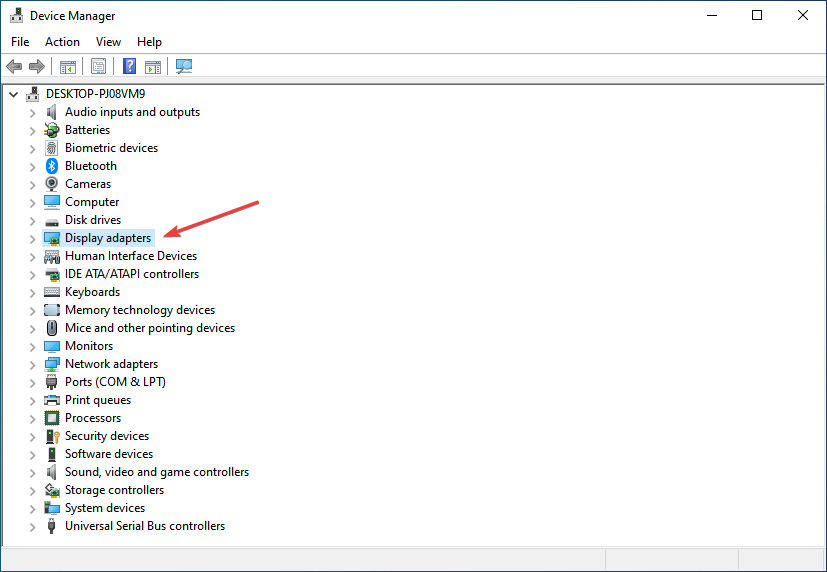The image size is (827, 572).
Task: Expand Sound, video and game controllers chevron
Action: tap(33, 473)
